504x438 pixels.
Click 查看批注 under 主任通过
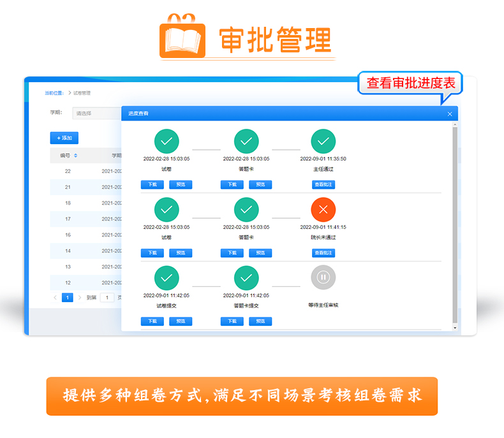323,185
